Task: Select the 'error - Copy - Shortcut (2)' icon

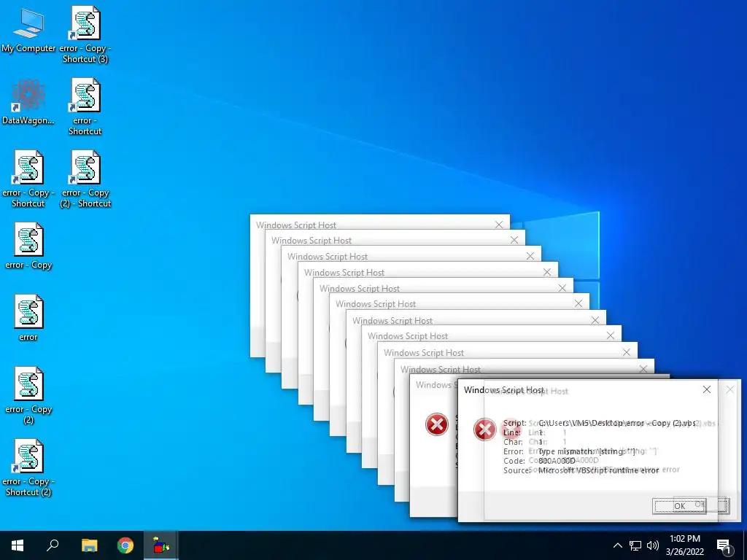Action: (28, 468)
